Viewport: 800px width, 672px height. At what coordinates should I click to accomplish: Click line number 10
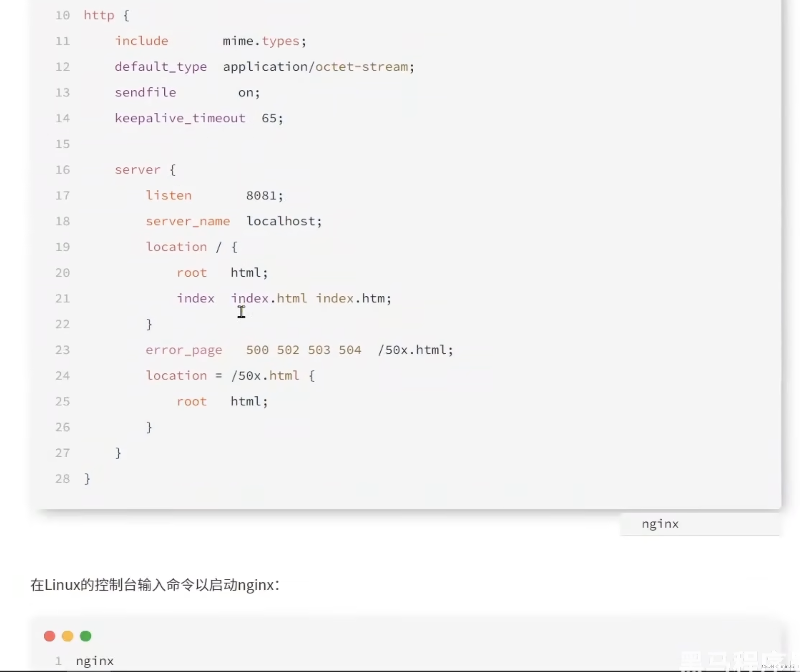[63, 16]
